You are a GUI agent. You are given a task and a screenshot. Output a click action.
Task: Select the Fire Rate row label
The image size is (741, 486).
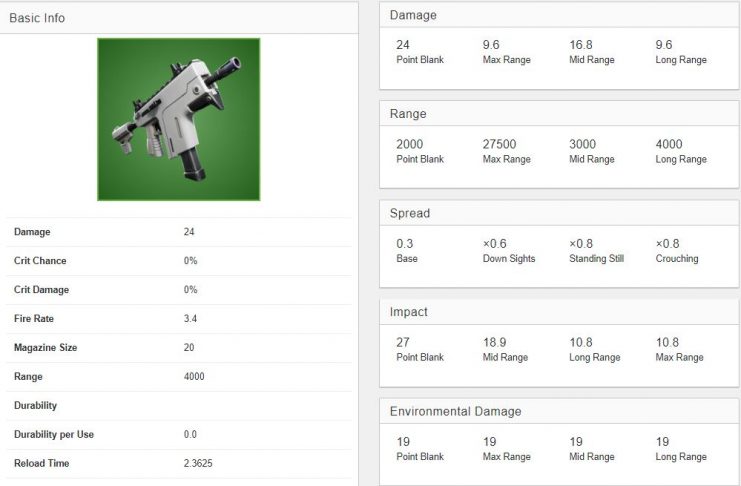click(34, 318)
